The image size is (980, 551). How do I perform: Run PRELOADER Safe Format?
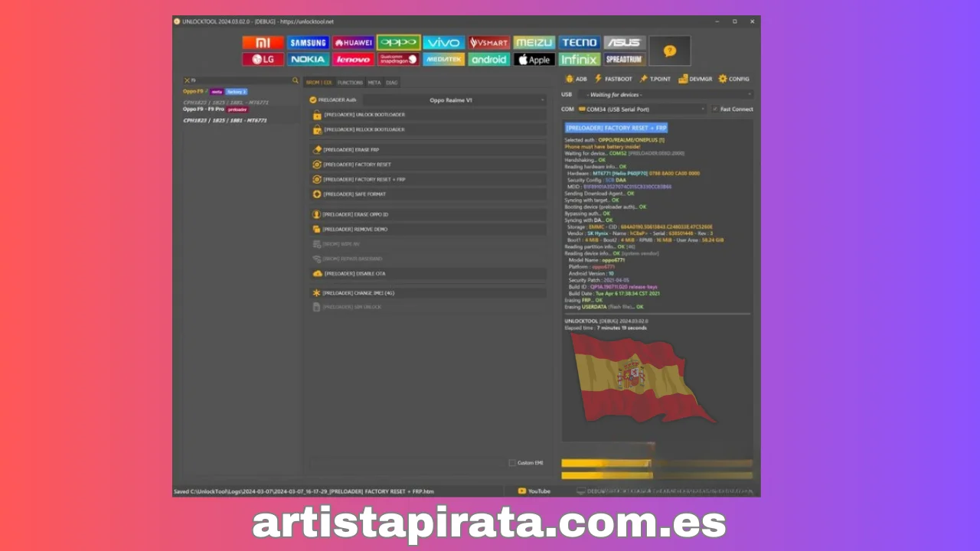click(429, 194)
